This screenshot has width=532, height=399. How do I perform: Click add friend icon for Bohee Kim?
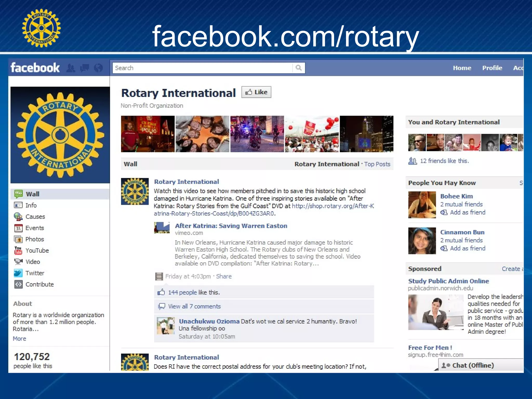click(x=444, y=212)
